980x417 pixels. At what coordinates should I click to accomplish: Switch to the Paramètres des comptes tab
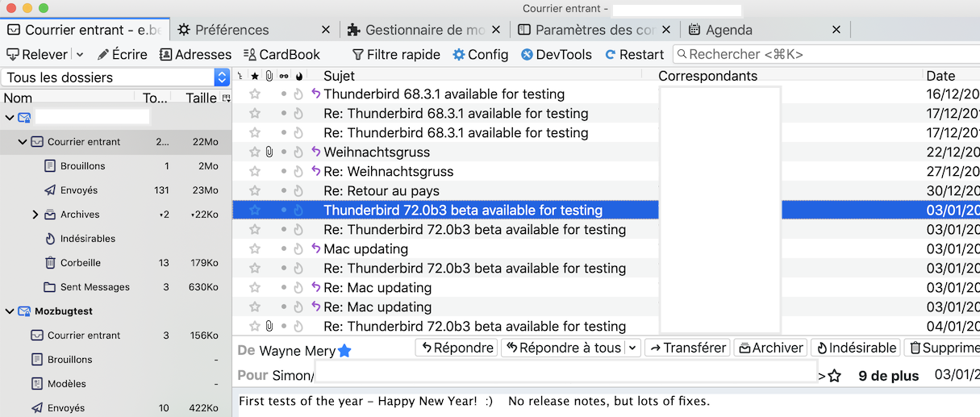click(x=595, y=30)
